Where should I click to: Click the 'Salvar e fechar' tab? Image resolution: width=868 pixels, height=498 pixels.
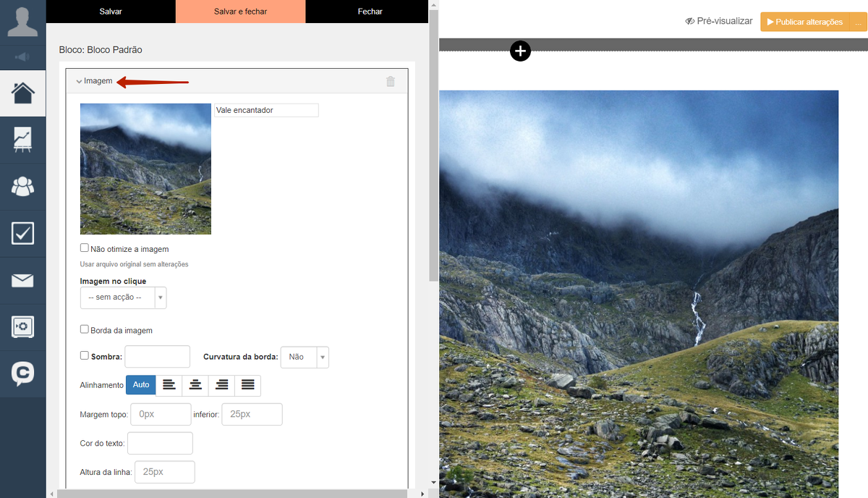coord(240,12)
